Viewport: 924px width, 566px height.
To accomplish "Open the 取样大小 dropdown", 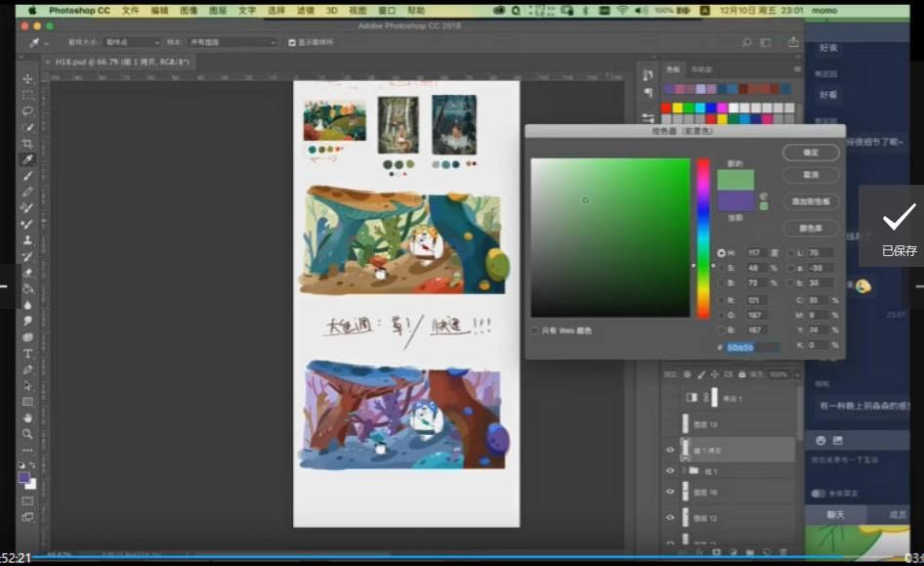I will click(134, 43).
